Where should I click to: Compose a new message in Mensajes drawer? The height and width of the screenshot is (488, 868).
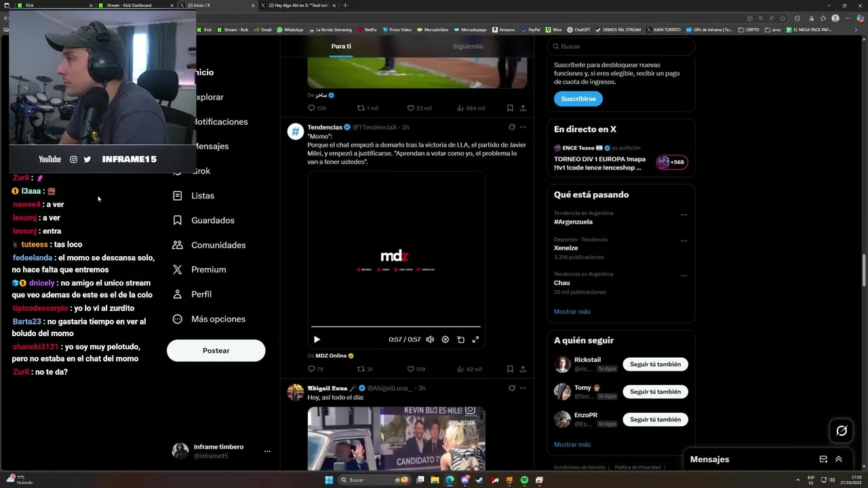point(823,459)
